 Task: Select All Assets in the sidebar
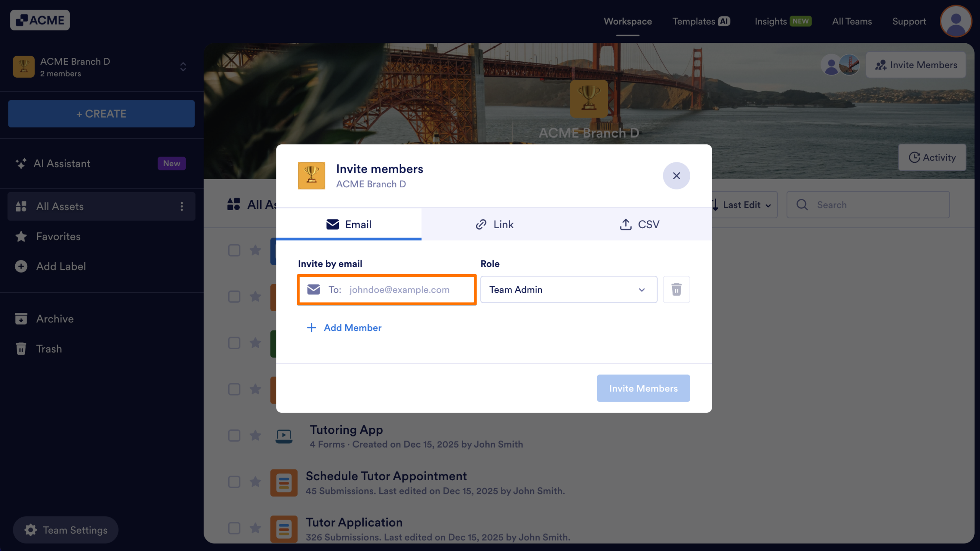click(x=60, y=206)
